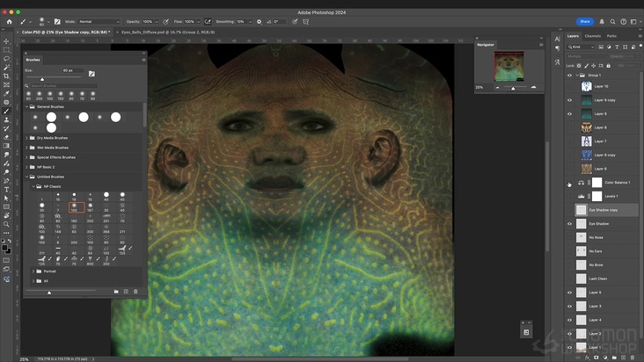Select the Frame tool
Viewport: 644px width, 362px height.
(x=6, y=85)
